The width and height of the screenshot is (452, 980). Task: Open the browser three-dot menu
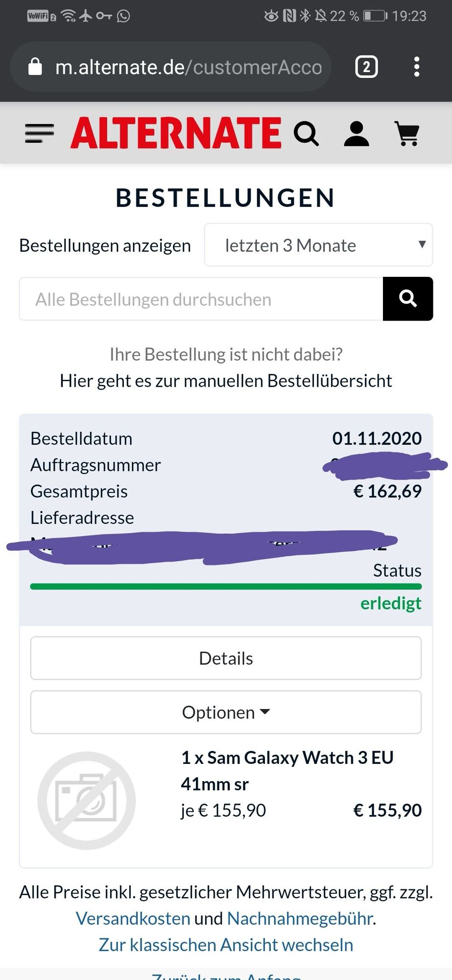[417, 67]
